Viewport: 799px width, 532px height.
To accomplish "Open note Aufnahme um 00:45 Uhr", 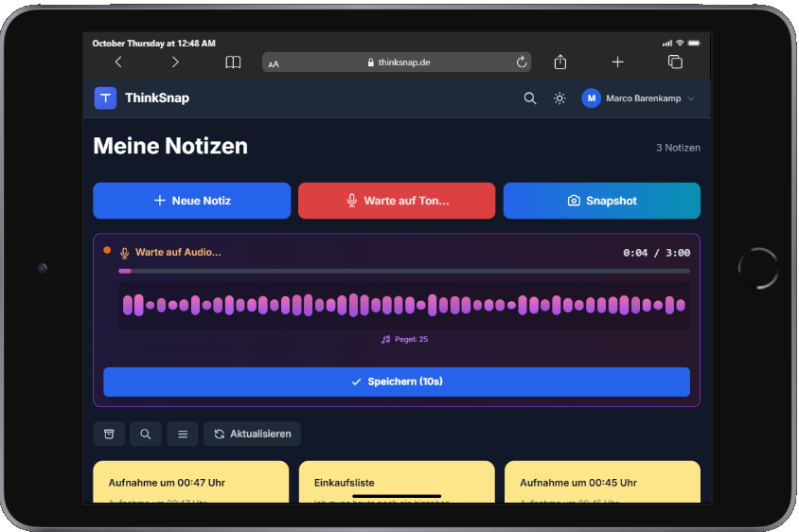I will click(x=601, y=482).
